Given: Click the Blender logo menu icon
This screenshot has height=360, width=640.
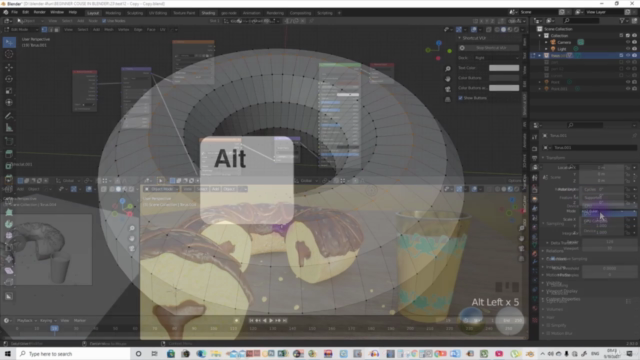Looking at the screenshot, I should pos(6,13).
